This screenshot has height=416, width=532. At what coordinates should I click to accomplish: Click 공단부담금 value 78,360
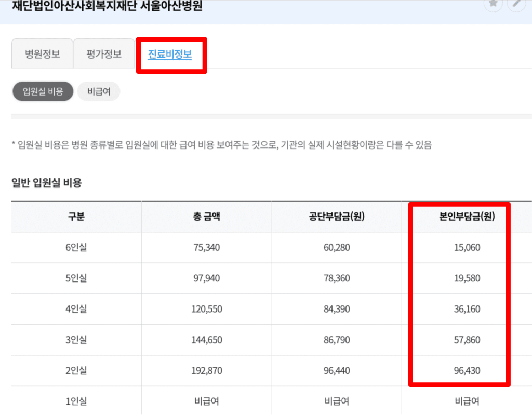pos(337,278)
